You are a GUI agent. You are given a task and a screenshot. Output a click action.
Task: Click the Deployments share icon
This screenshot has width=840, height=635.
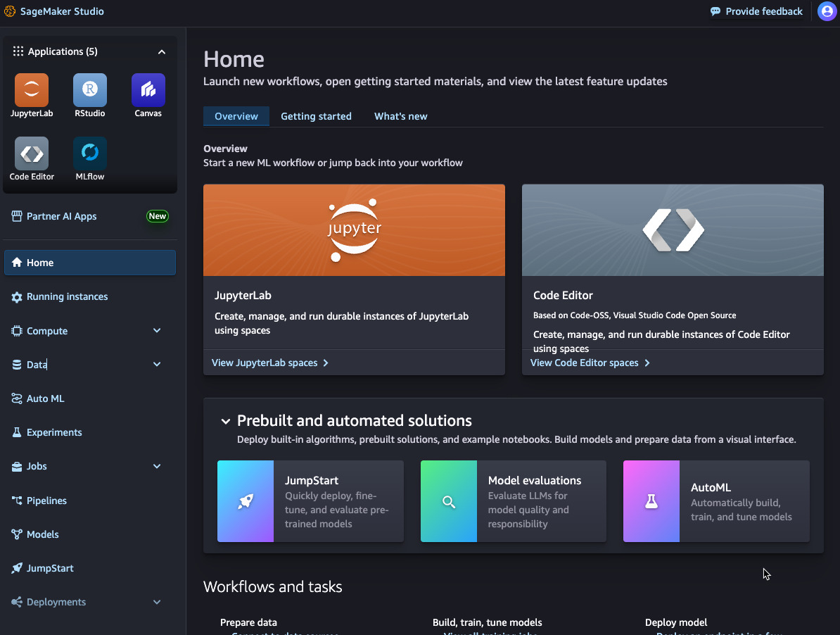pyautogui.click(x=17, y=603)
